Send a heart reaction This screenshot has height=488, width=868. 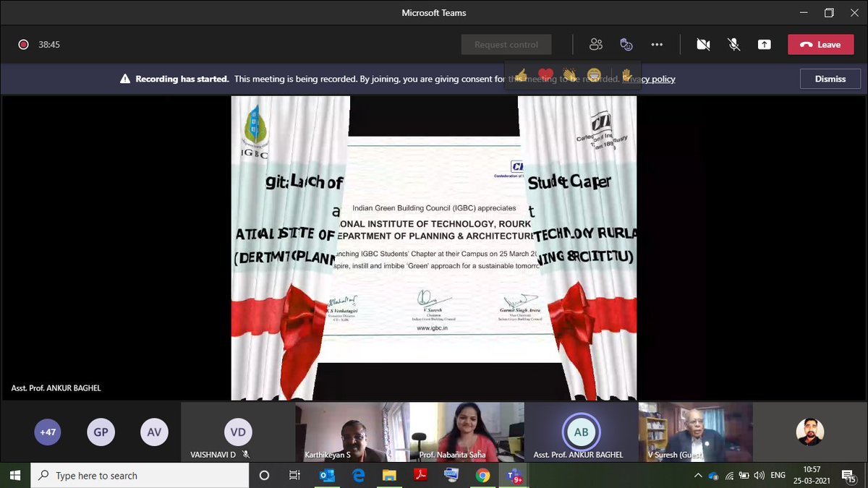545,74
